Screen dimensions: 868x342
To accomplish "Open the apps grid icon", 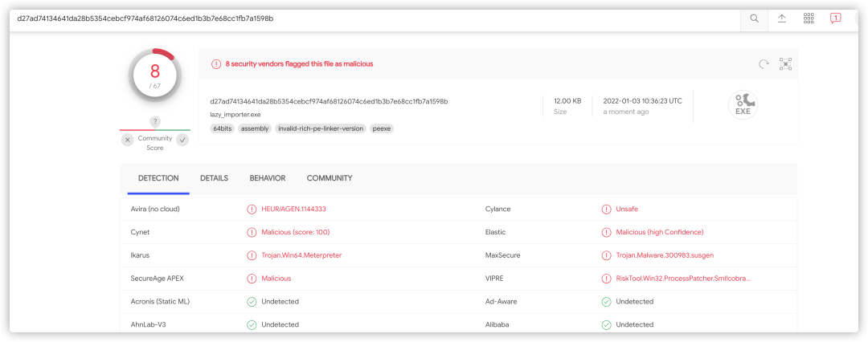I will point(809,18).
